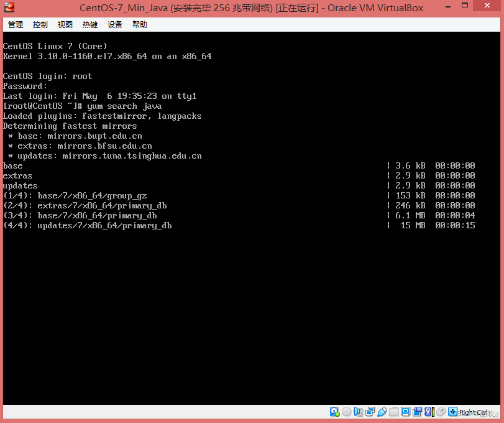This screenshot has height=423, width=504.
Task: Open the 管理 menu
Action: pos(16,24)
